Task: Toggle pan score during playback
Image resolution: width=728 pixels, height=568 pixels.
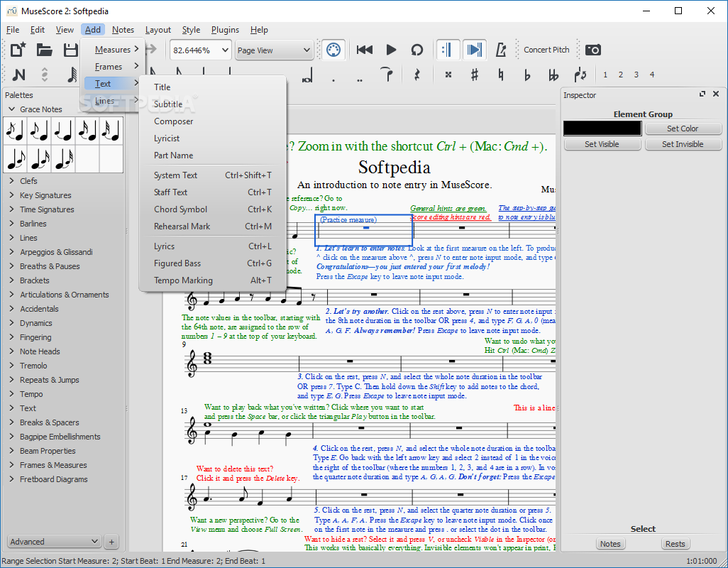Action: [x=474, y=50]
